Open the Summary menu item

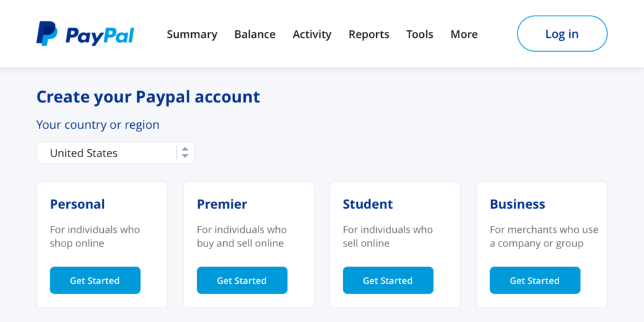click(192, 34)
